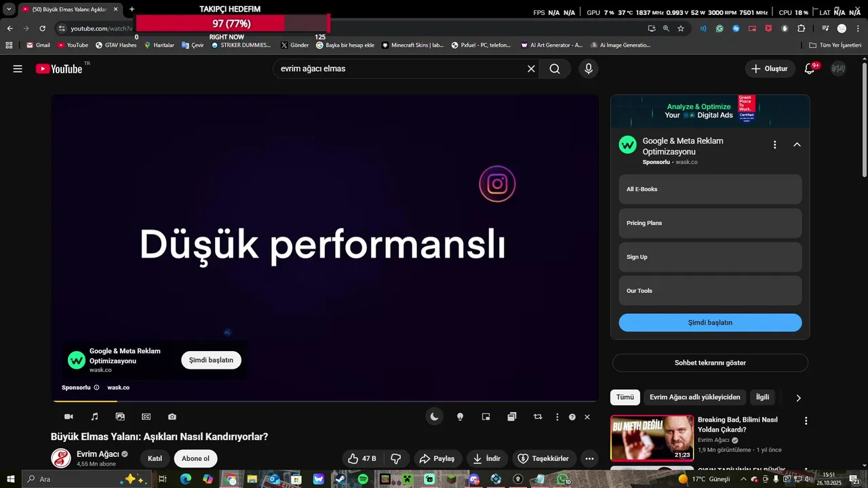
Task: Open the Grammarly extension icon
Action: point(719,28)
